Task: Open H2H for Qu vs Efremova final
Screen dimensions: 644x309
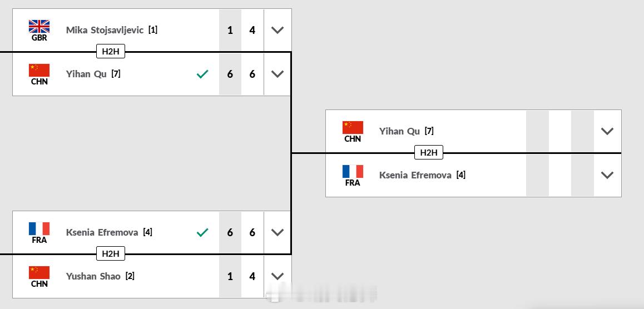Action: pyautogui.click(x=429, y=153)
